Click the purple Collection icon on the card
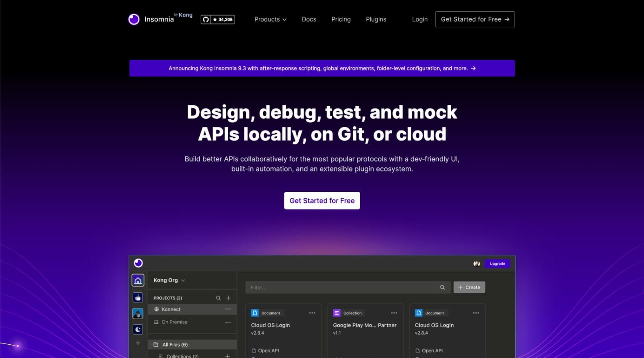This screenshot has height=358, width=644. tap(337, 313)
